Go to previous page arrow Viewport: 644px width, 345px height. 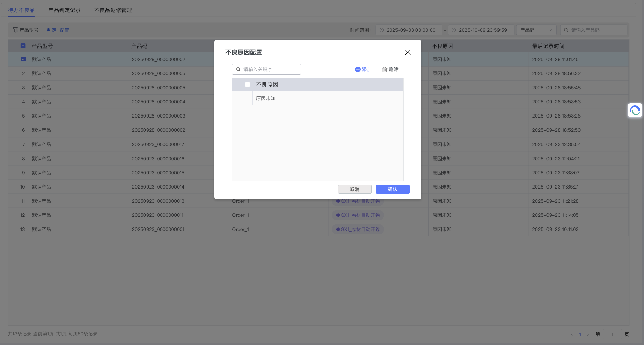572,334
